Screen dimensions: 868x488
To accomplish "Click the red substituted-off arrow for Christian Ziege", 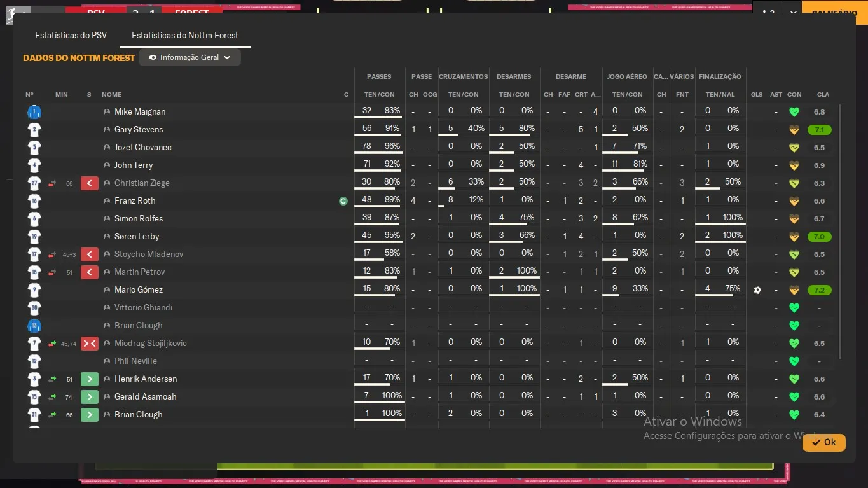I will click(90, 183).
